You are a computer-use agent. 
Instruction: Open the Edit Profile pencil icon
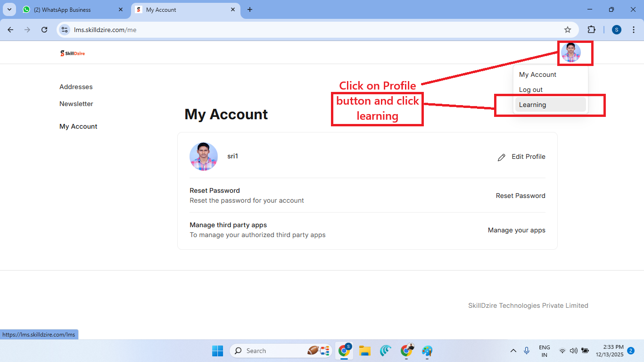[502, 157]
